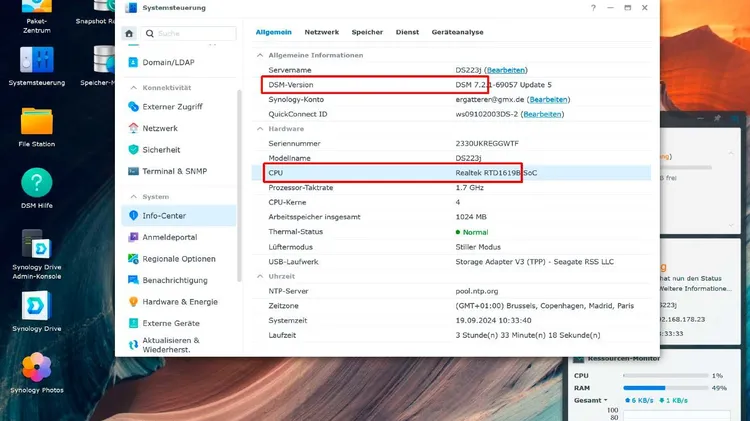Click the sidebar vertical scrollbar
750x421 pixels.
click(239, 187)
